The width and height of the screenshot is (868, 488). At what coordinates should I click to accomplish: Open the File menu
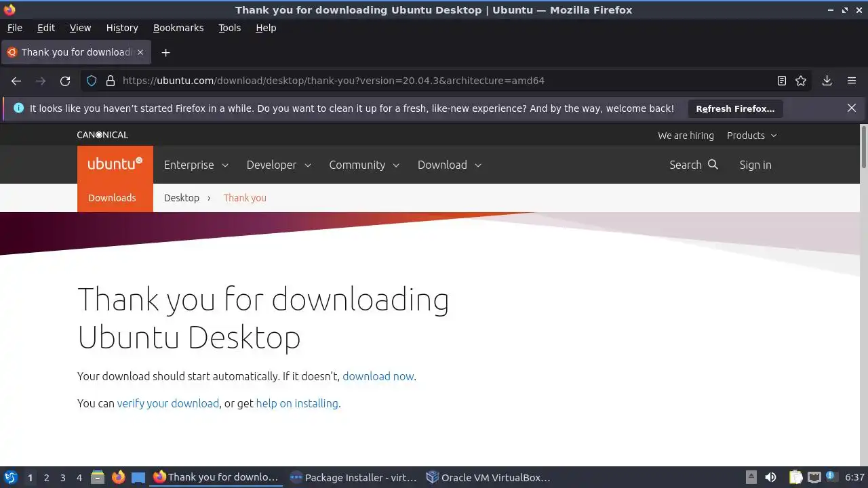14,28
